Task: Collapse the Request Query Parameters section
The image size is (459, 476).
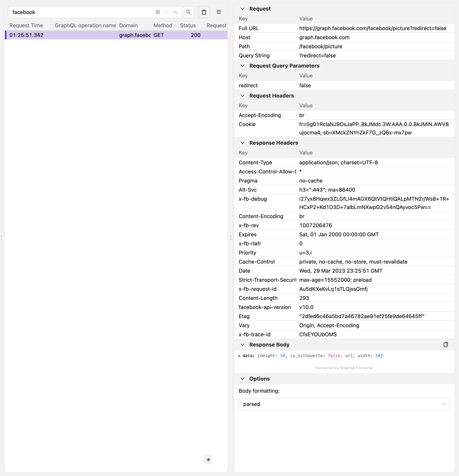Action: [243, 66]
